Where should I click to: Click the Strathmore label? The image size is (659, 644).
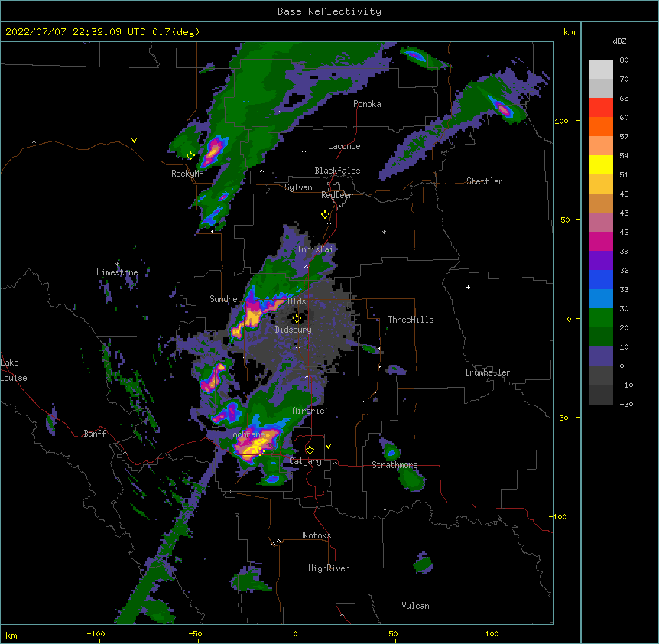pos(394,465)
